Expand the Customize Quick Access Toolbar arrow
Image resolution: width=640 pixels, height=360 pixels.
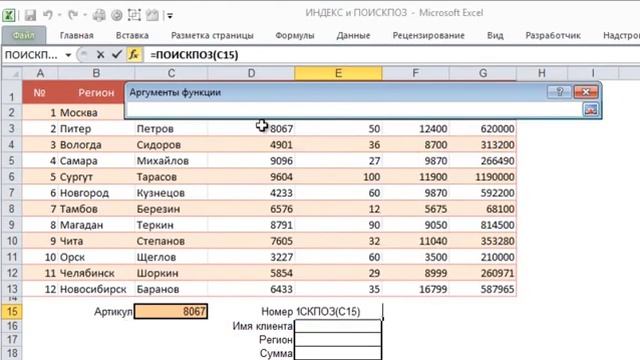pos(170,16)
